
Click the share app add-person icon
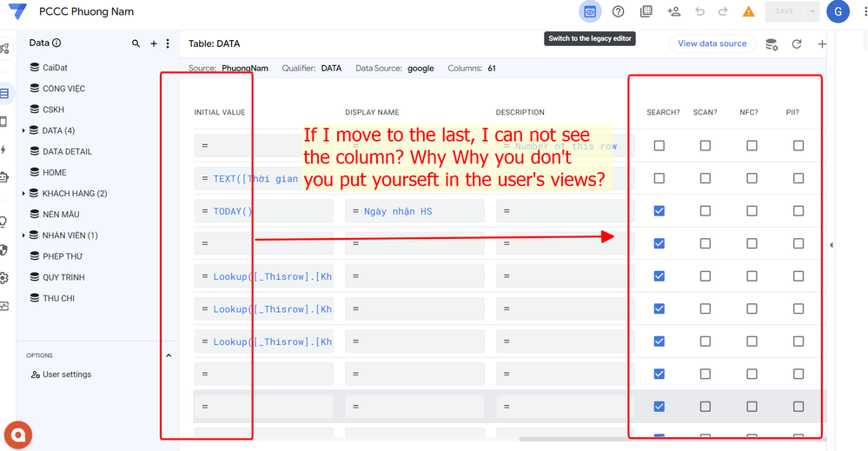coord(673,11)
